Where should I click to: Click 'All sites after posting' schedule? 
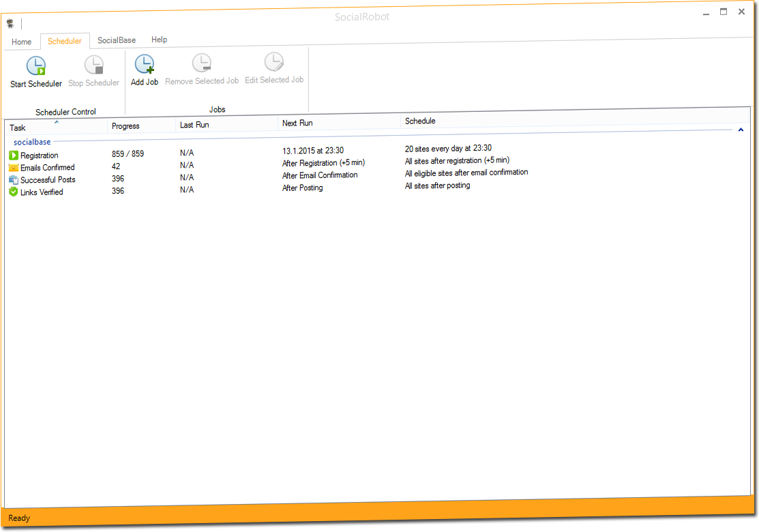(437, 186)
